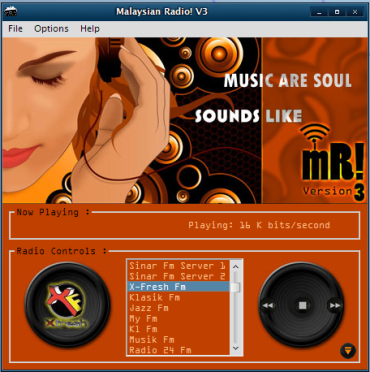Screen dimensions: 370x372
Task: Pick My Fm in the station list
Action: tap(178, 319)
